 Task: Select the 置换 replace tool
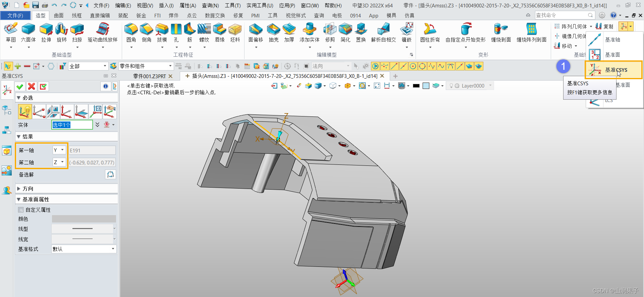[361, 33]
